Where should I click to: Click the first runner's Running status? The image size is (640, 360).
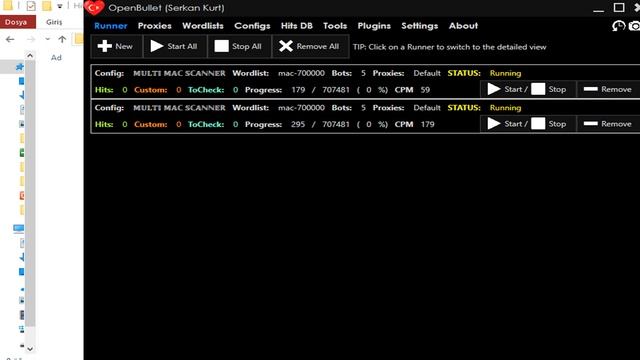tap(505, 73)
